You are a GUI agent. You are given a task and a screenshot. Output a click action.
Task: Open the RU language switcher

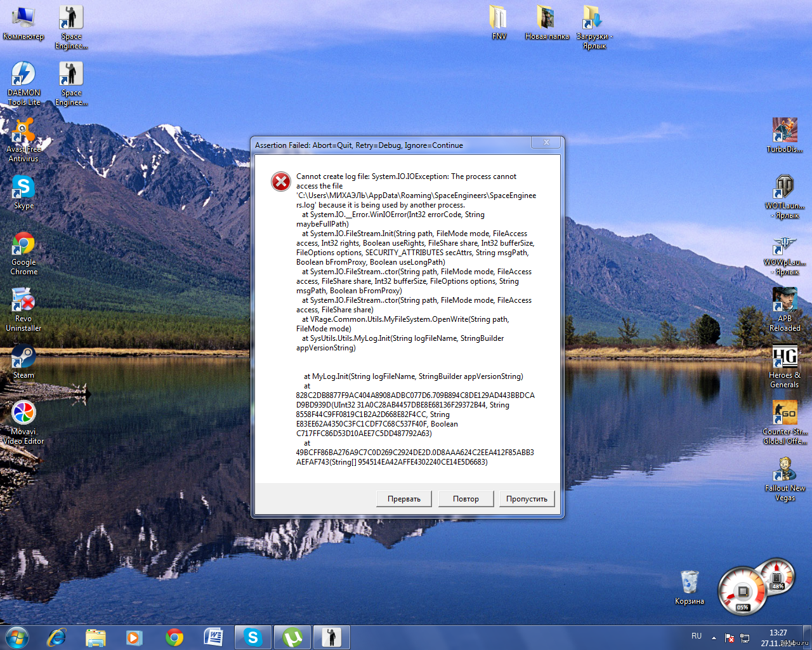tap(697, 636)
